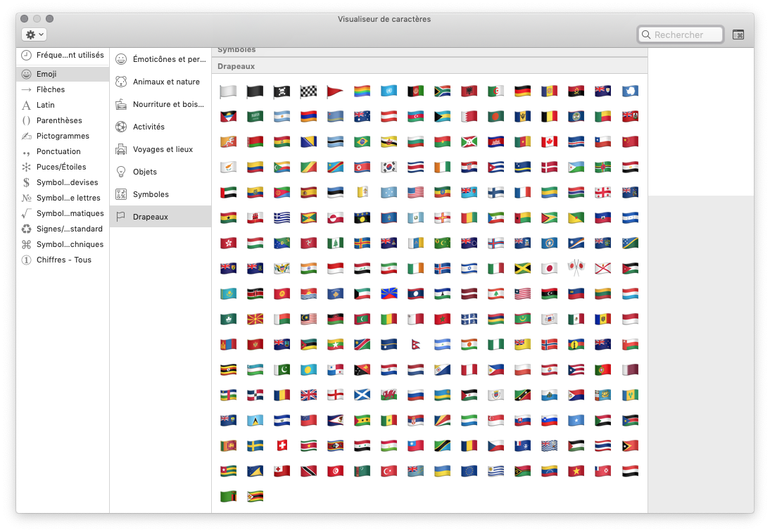Choose the Émoticônes et personnes subcategory
The width and height of the screenshot is (770, 532).
pos(160,59)
